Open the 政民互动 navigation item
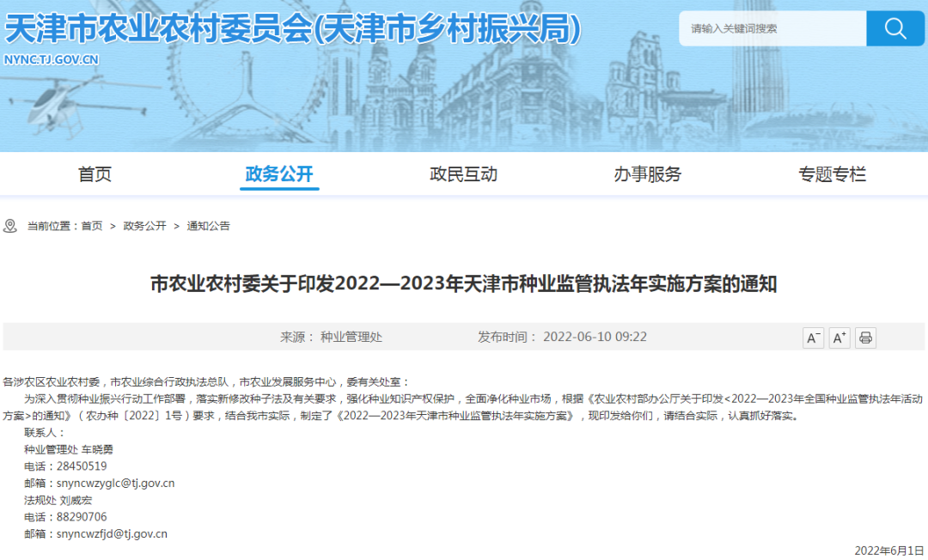Screen dimensions: 928x560 pos(462,173)
